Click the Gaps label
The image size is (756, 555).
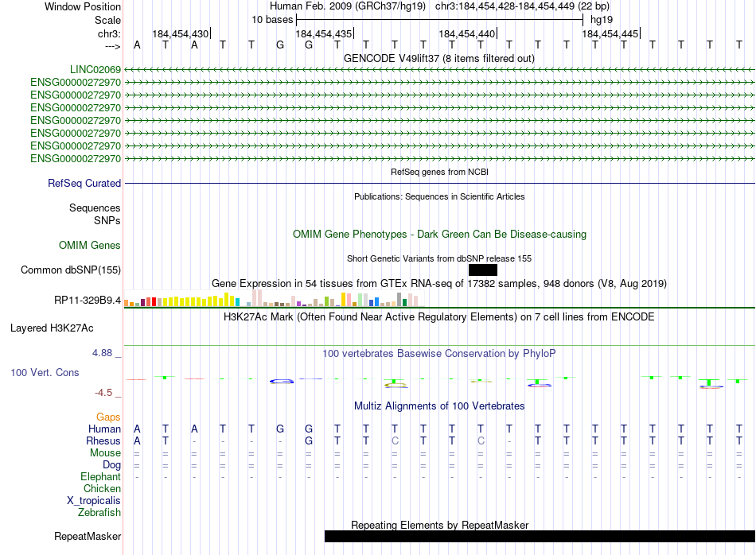(x=108, y=417)
